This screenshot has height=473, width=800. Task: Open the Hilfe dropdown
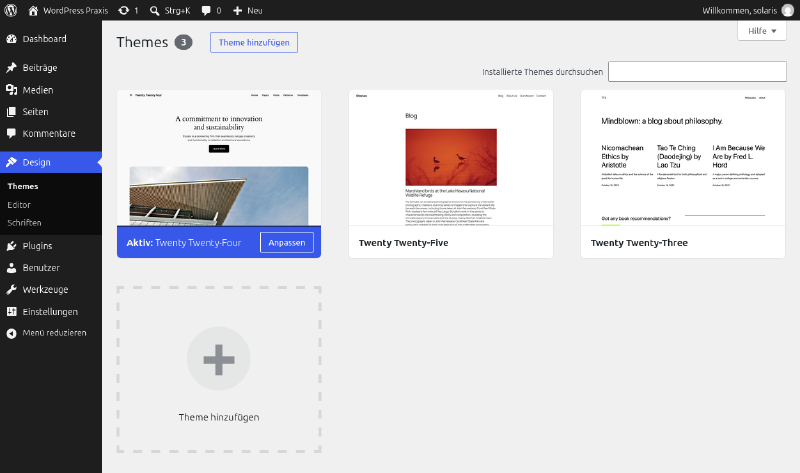click(762, 31)
